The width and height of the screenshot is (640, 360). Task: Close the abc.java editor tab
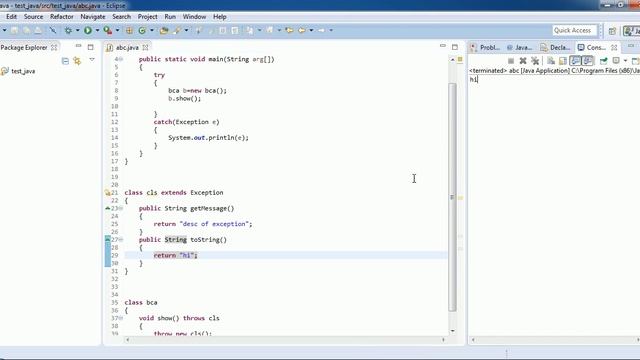[x=145, y=47]
